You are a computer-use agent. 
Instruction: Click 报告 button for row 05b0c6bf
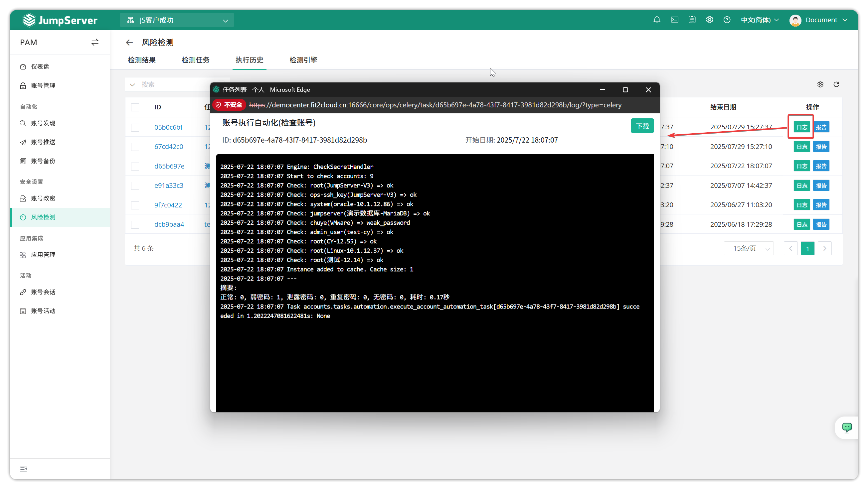(821, 127)
